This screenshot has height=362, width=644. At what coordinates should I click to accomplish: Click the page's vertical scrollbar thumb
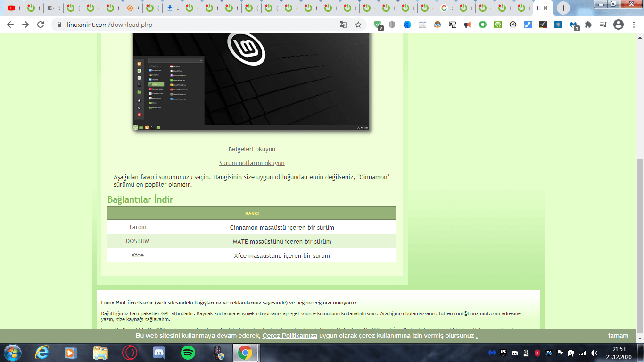pos(640,245)
